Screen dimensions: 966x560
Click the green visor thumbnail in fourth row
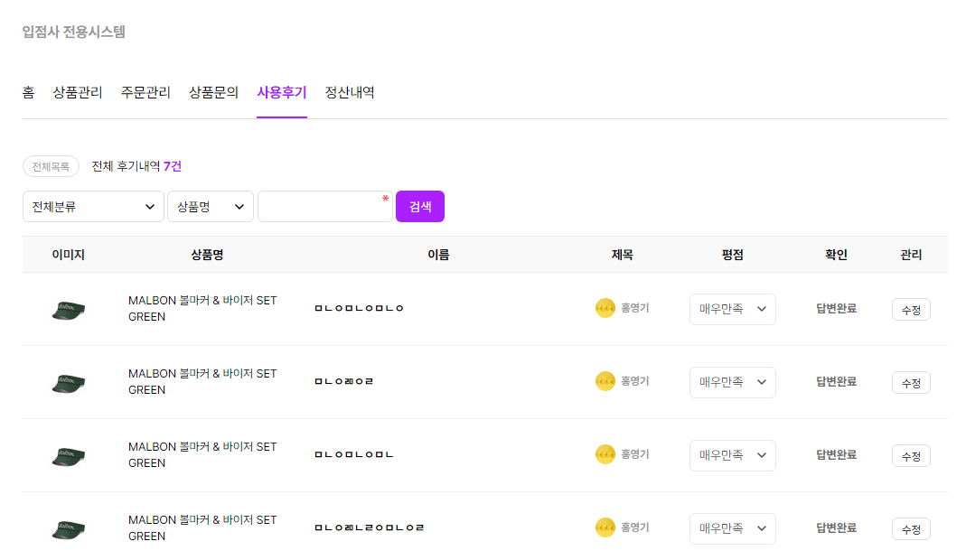(69, 528)
